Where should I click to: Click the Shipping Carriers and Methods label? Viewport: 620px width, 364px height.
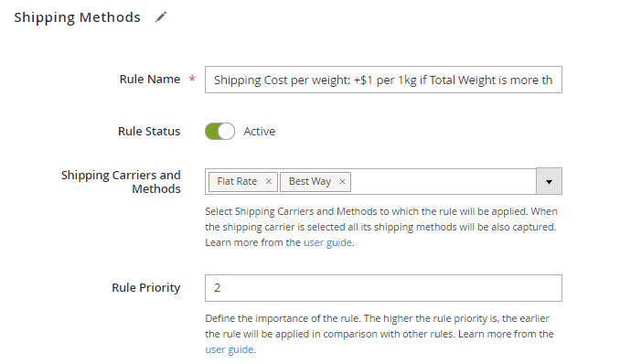(x=121, y=182)
